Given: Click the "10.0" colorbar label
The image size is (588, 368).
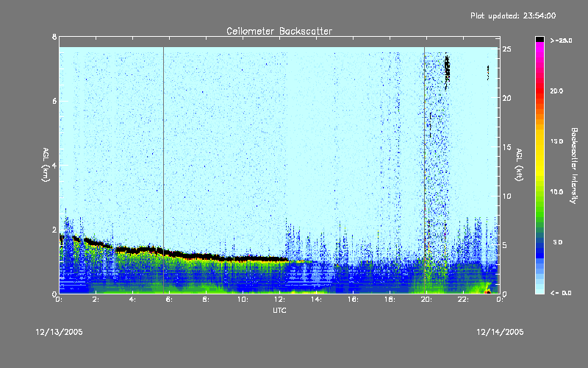Looking at the screenshot, I should pyautogui.click(x=556, y=192).
